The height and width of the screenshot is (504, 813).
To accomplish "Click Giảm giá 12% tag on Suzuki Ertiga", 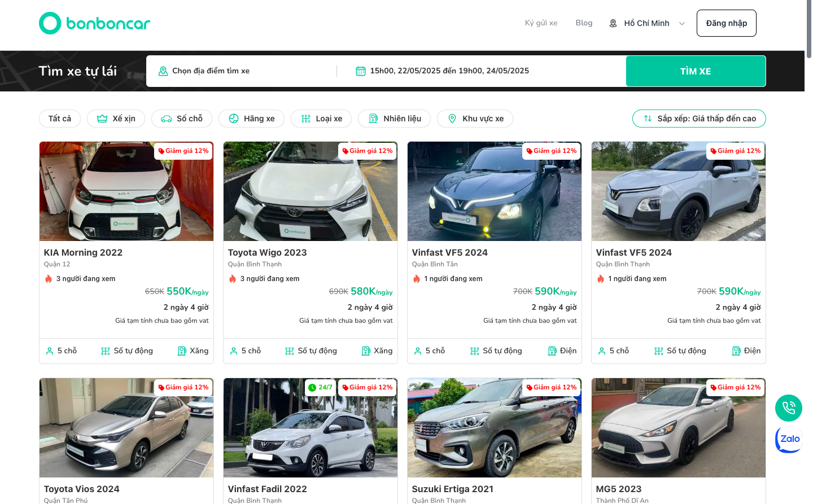I will (552, 388).
